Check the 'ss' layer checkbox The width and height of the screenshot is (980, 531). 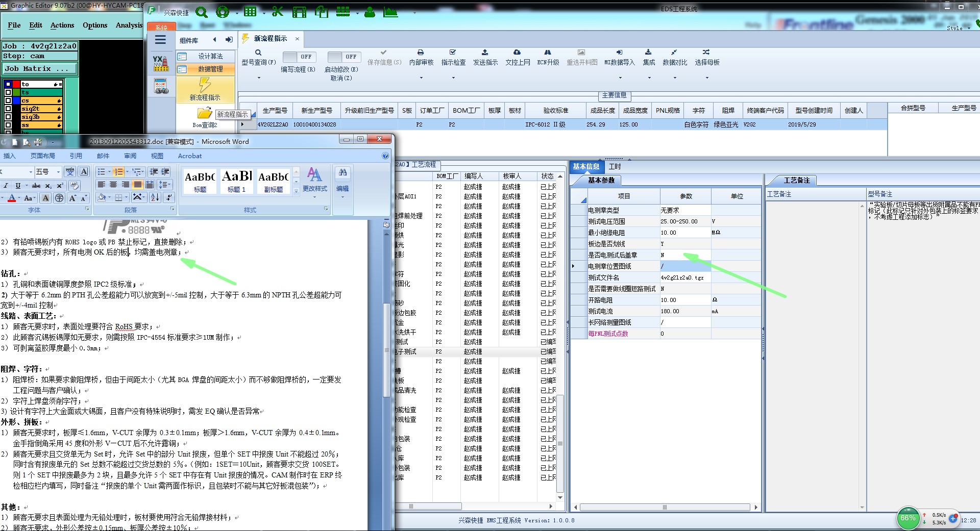8,125
